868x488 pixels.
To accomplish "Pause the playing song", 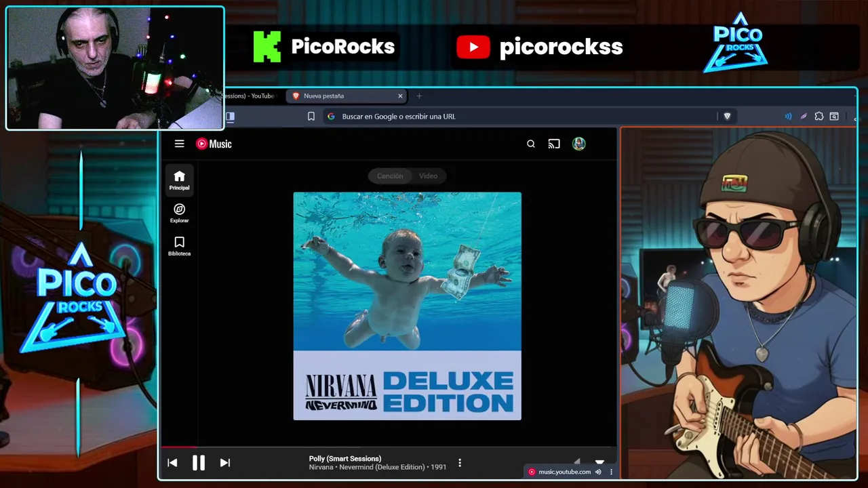I will pos(199,463).
